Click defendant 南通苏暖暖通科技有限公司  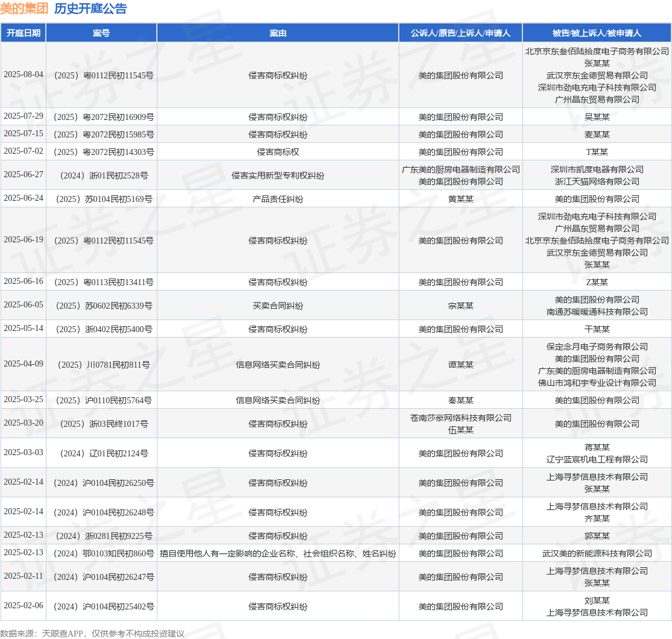click(597, 312)
